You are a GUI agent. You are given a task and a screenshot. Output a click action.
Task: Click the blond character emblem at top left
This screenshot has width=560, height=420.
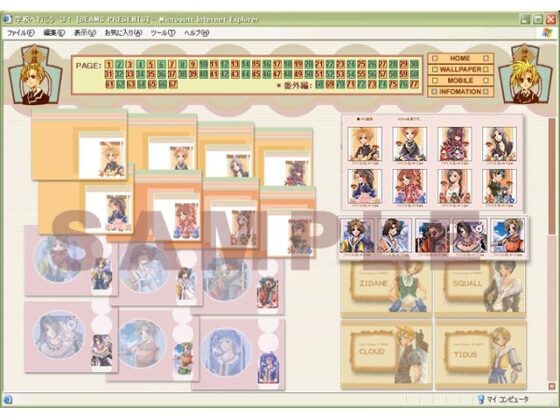coord(35,74)
